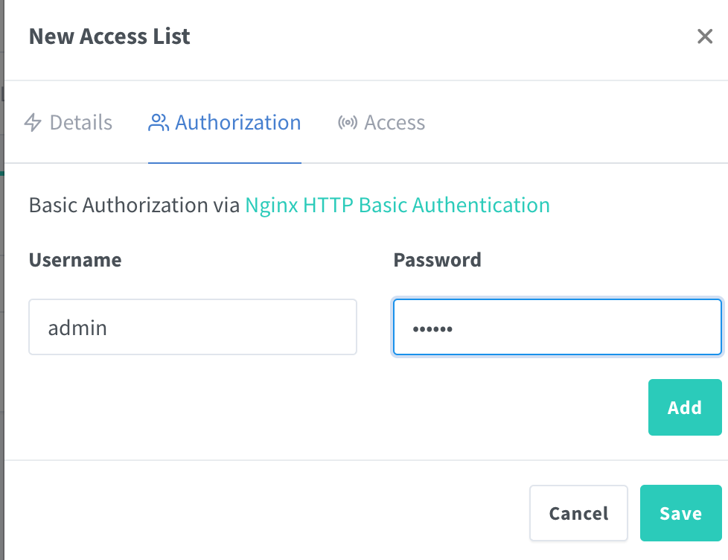Click the Password field label

437,260
